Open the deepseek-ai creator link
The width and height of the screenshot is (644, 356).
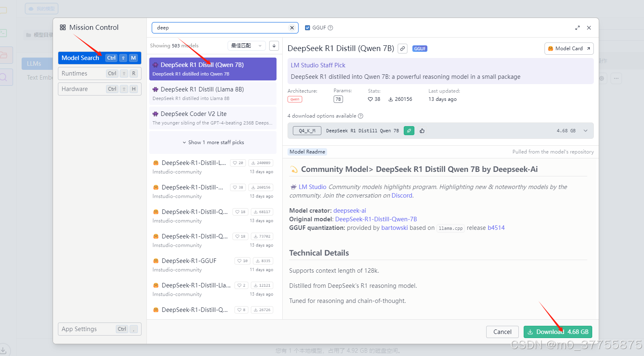tap(350, 211)
